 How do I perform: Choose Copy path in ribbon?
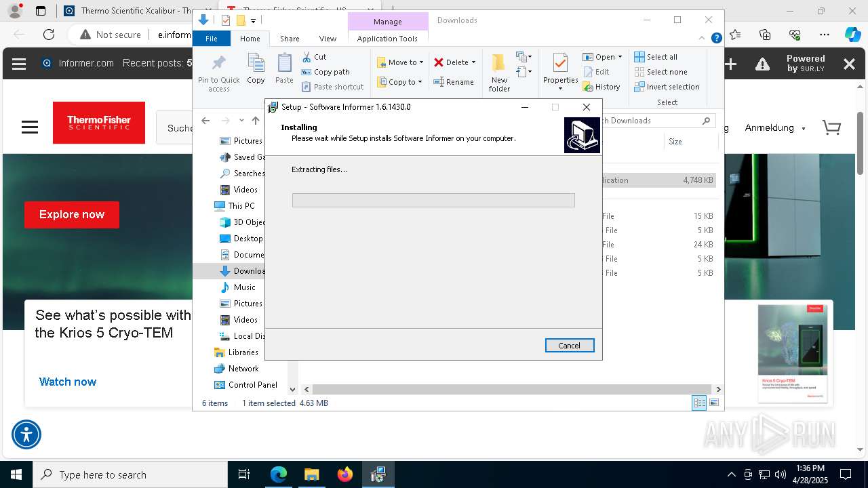[325, 72]
